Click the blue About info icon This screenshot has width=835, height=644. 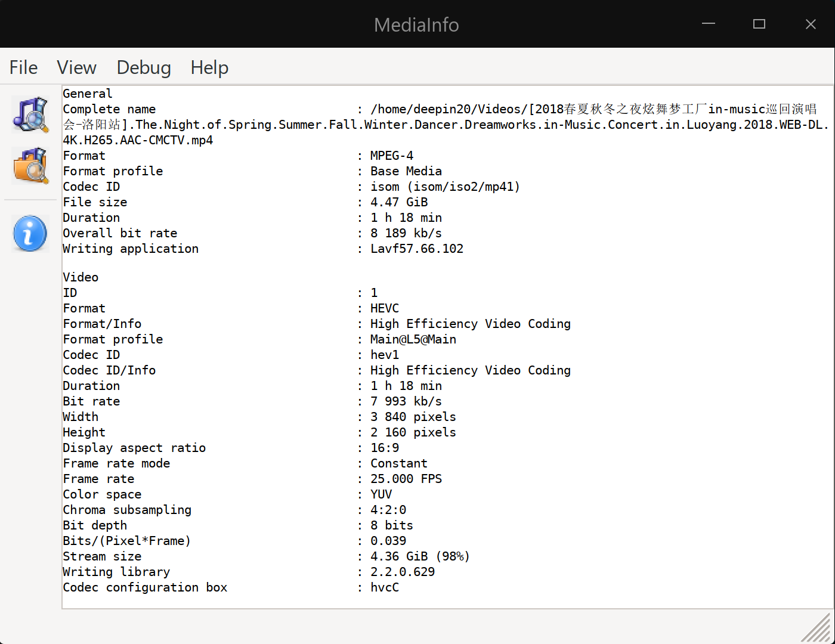30,233
